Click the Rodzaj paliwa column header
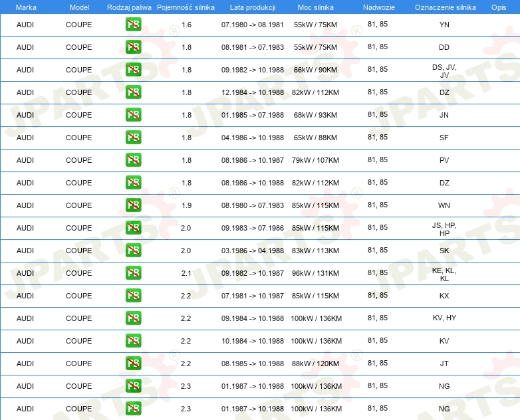 pyautogui.click(x=129, y=7)
